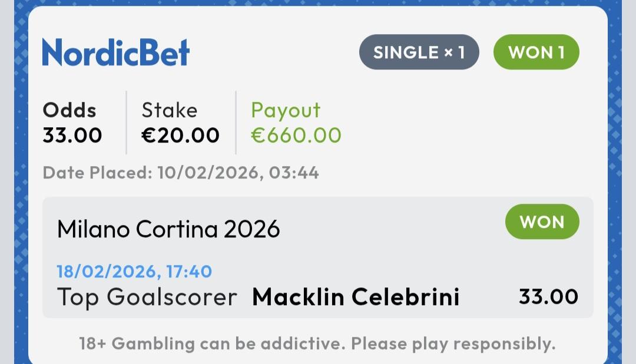Click the blue 18/02/2026, 17:40 event date
Screen dimensions: 636x364
134,272
